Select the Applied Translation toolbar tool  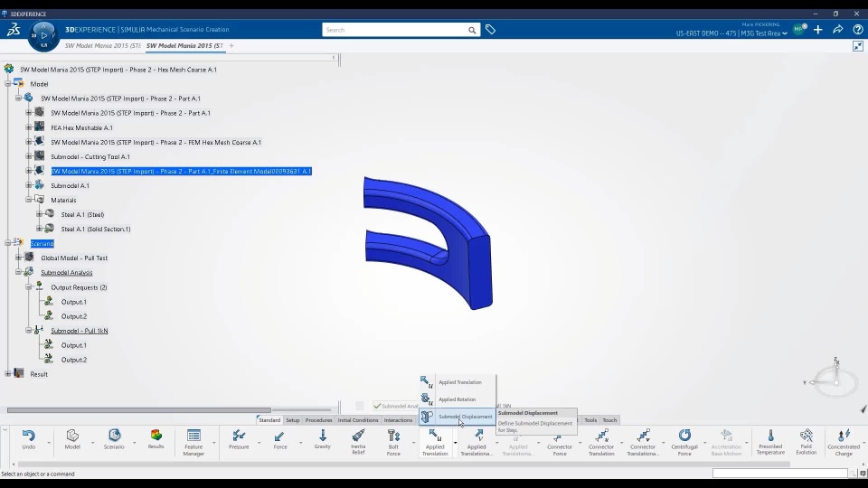click(x=435, y=442)
